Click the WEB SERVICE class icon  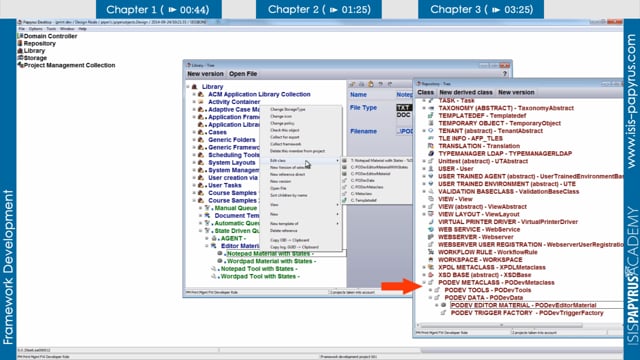431,229
